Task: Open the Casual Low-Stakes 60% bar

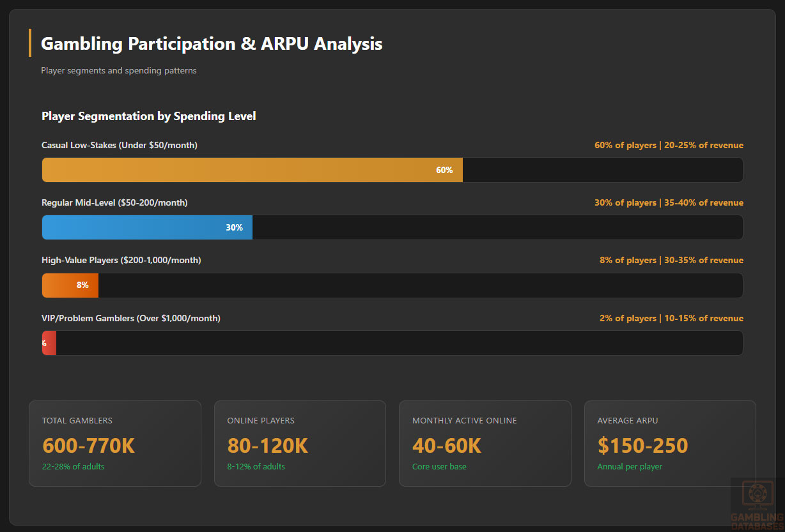Action: (252, 169)
